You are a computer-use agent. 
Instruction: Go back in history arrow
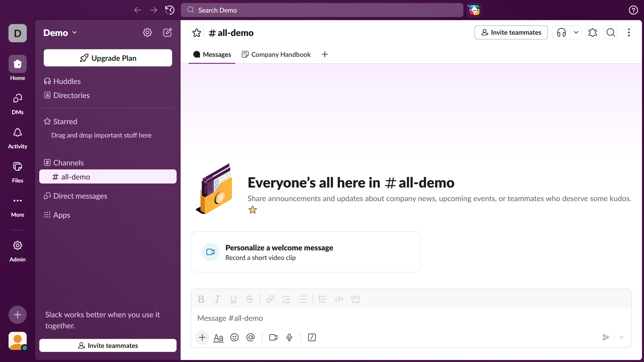tap(137, 10)
